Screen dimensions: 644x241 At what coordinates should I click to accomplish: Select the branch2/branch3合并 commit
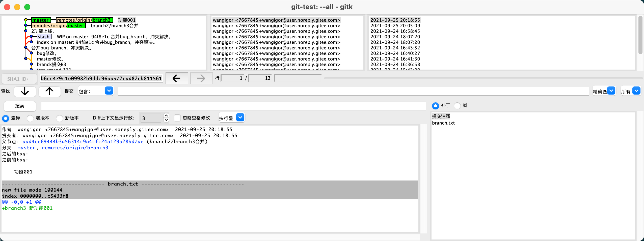pyautogui.click(x=115, y=25)
